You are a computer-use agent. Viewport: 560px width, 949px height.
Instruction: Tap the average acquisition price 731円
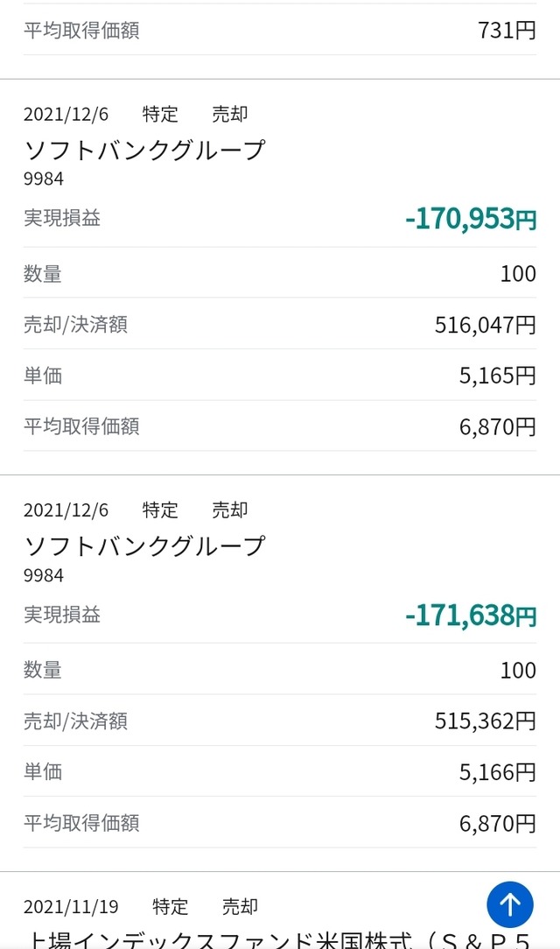[x=507, y=31]
